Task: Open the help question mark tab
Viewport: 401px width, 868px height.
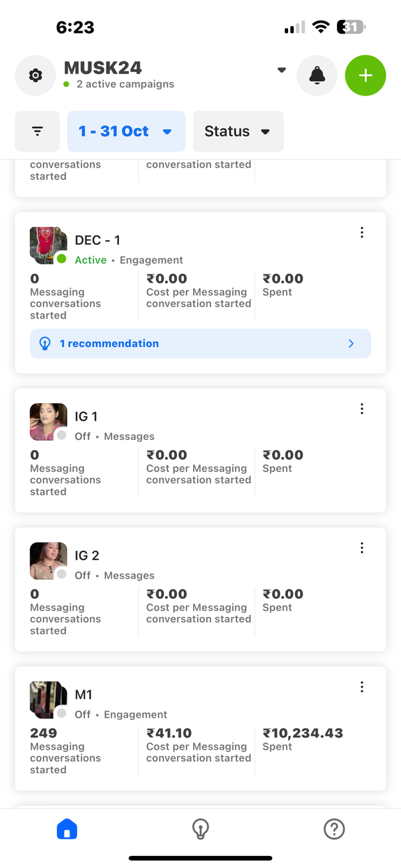Action: (333, 829)
